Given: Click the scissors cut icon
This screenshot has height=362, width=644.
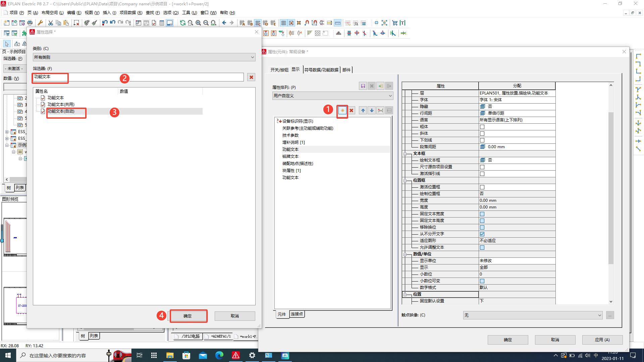Looking at the screenshot, I should (50, 23).
